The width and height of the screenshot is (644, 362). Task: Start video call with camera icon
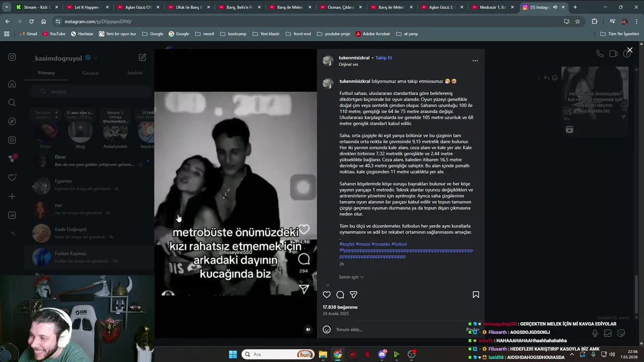click(x=613, y=54)
